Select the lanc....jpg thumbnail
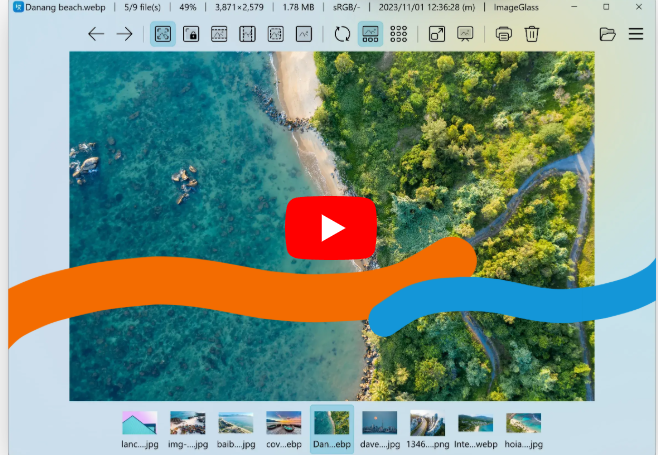The height and width of the screenshot is (455, 658). (x=140, y=429)
